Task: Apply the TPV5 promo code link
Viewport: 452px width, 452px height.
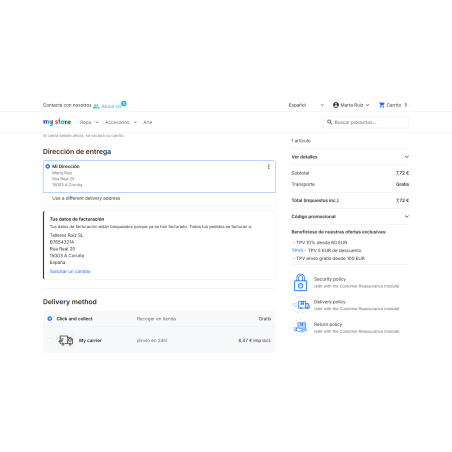Action: [297, 250]
